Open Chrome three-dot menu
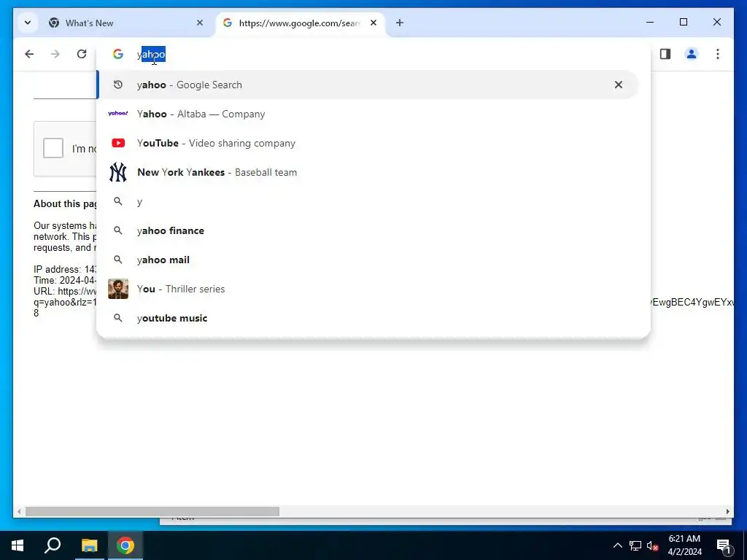Image resolution: width=747 pixels, height=560 pixels. [718, 54]
